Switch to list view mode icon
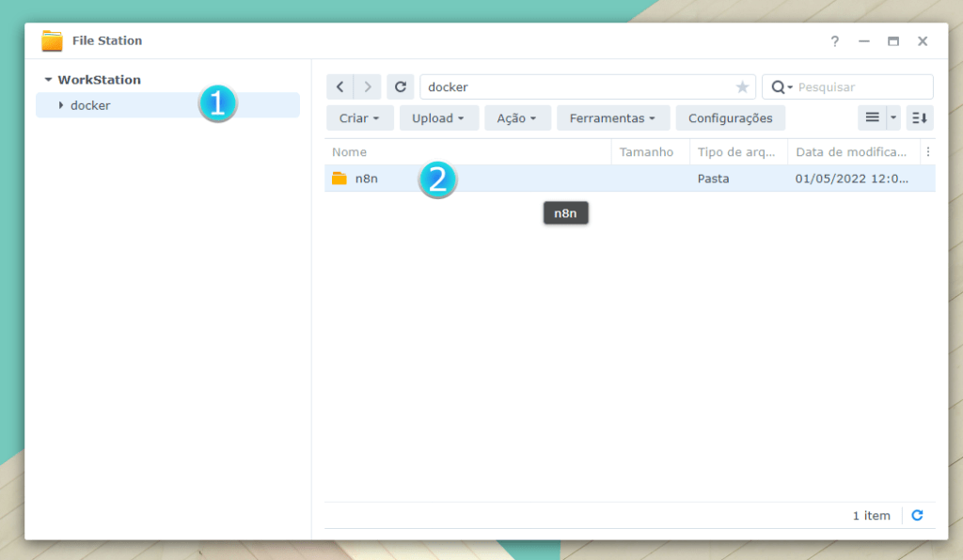Viewport: 963px width, 560px height. [872, 118]
